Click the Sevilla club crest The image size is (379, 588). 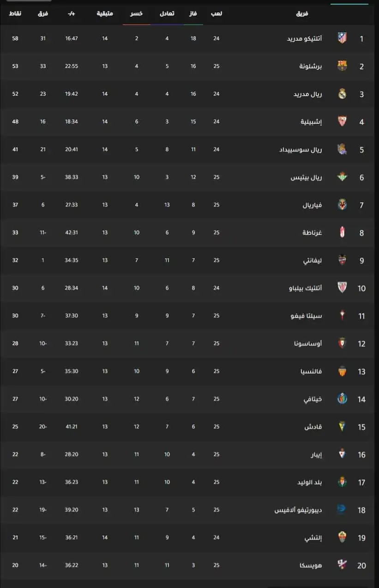coord(342,121)
